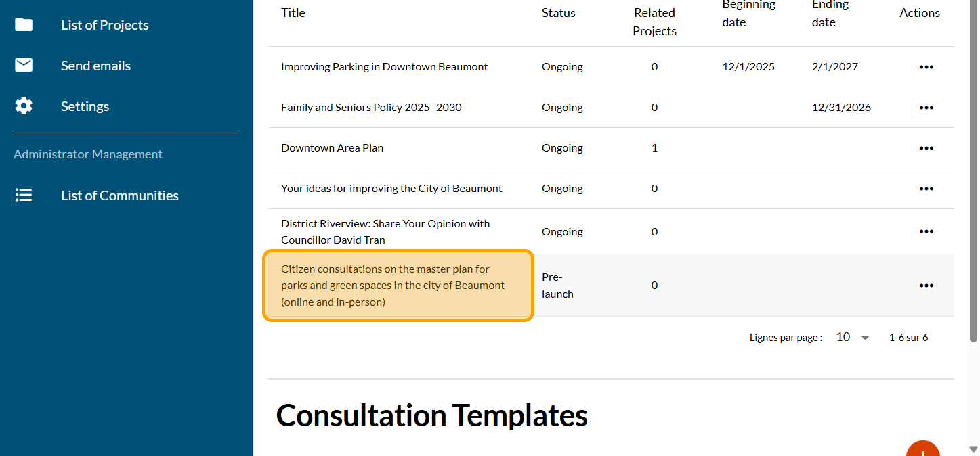
Task: Click the Status column header
Action: pos(558,13)
